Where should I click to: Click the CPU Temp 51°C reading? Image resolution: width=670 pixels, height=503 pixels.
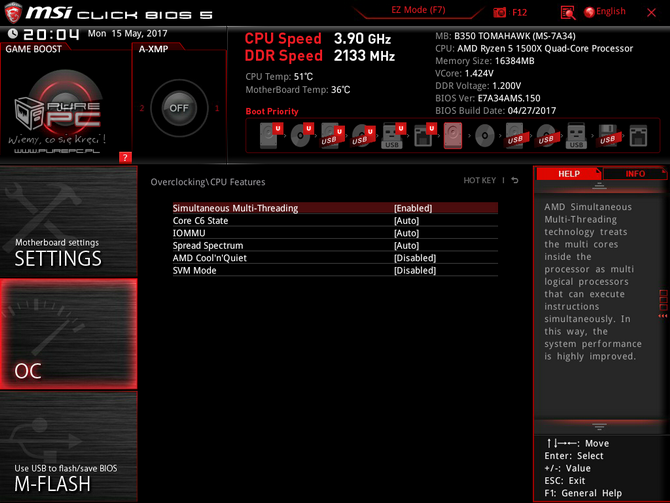[x=279, y=77]
